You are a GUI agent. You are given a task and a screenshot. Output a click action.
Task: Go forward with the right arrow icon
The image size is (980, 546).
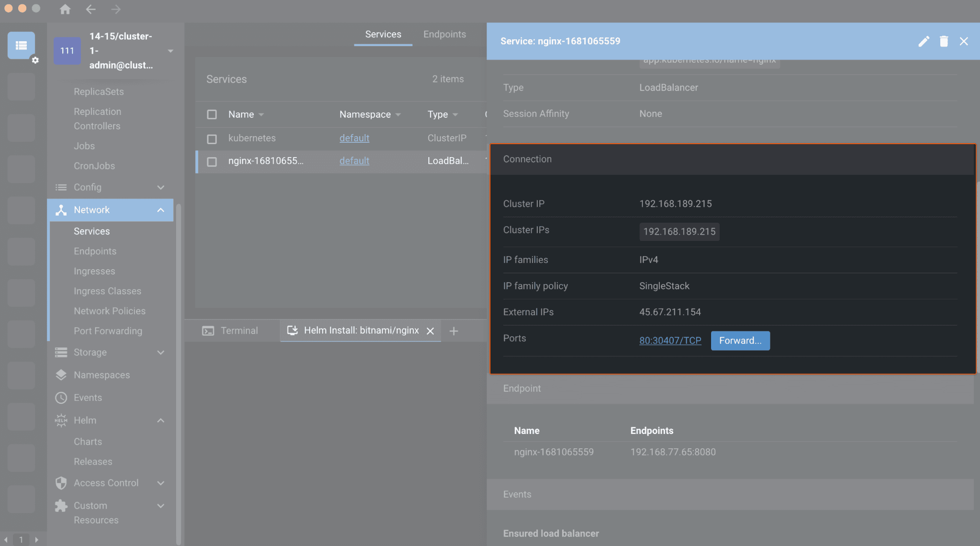(x=116, y=9)
